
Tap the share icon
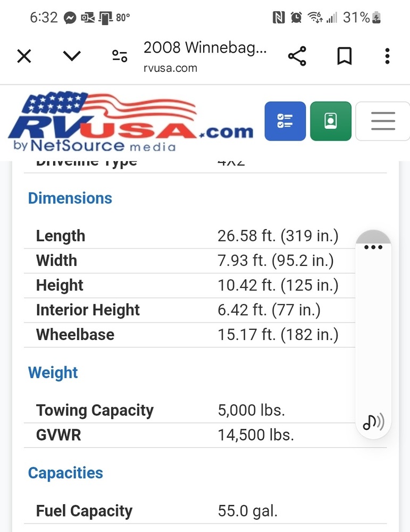tap(297, 56)
